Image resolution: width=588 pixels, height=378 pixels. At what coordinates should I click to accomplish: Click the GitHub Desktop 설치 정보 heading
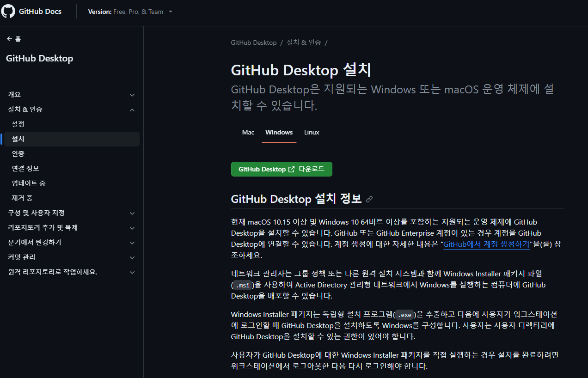tap(296, 199)
